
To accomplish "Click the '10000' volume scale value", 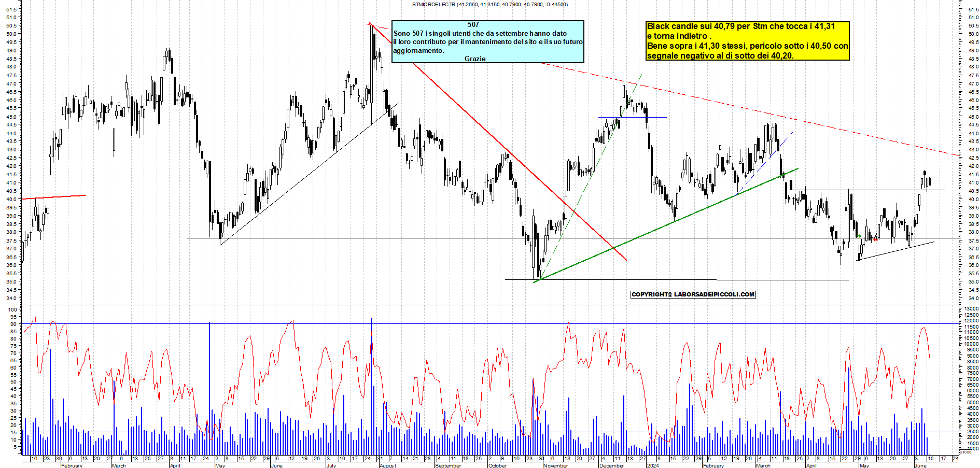I will [x=971, y=344].
